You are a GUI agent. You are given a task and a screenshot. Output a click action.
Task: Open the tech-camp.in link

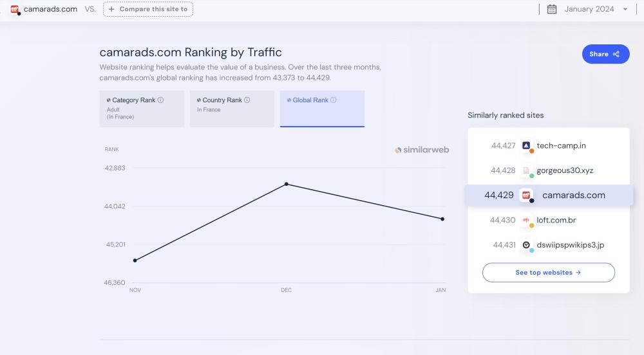[561, 146]
